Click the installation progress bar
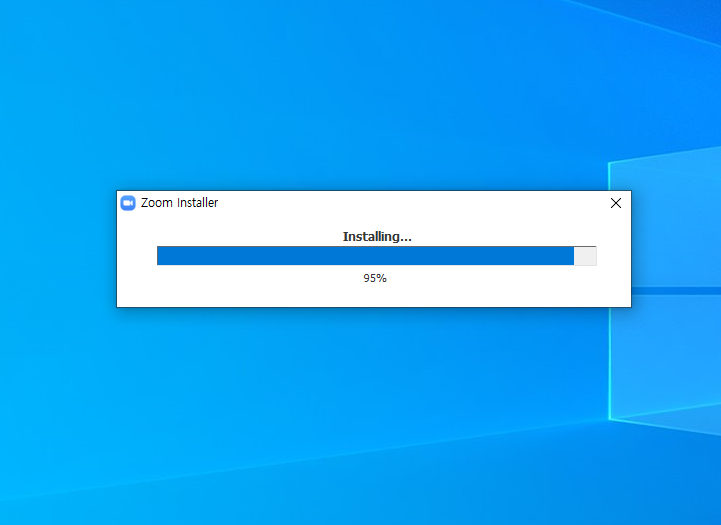Image resolution: width=721 pixels, height=525 pixels. tap(377, 256)
